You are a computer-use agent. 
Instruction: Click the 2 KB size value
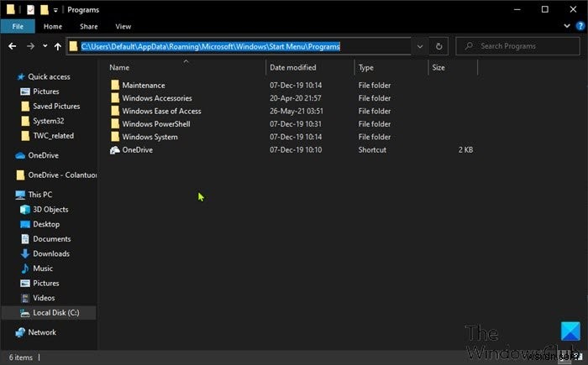point(465,150)
